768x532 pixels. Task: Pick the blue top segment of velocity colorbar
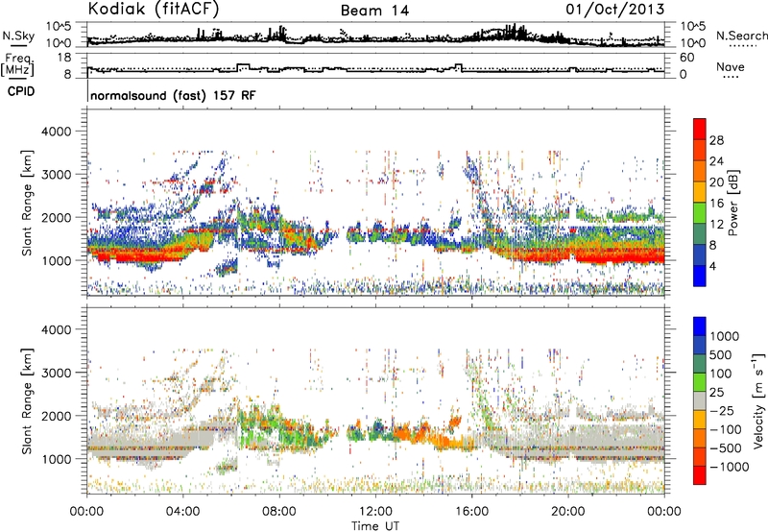700,326
